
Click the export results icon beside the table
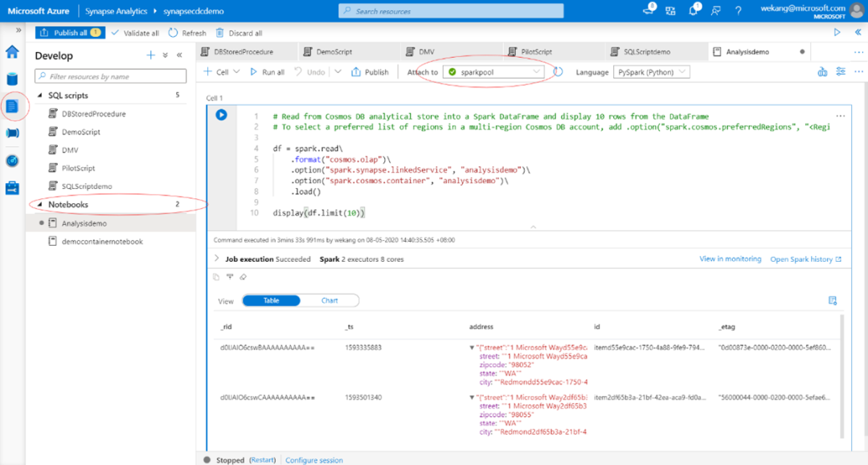coord(833,300)
